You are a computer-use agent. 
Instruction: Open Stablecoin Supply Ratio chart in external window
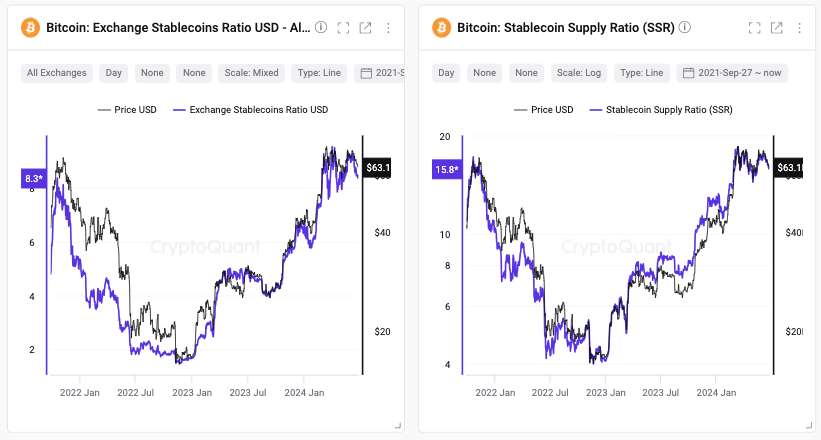pos(777,28)
